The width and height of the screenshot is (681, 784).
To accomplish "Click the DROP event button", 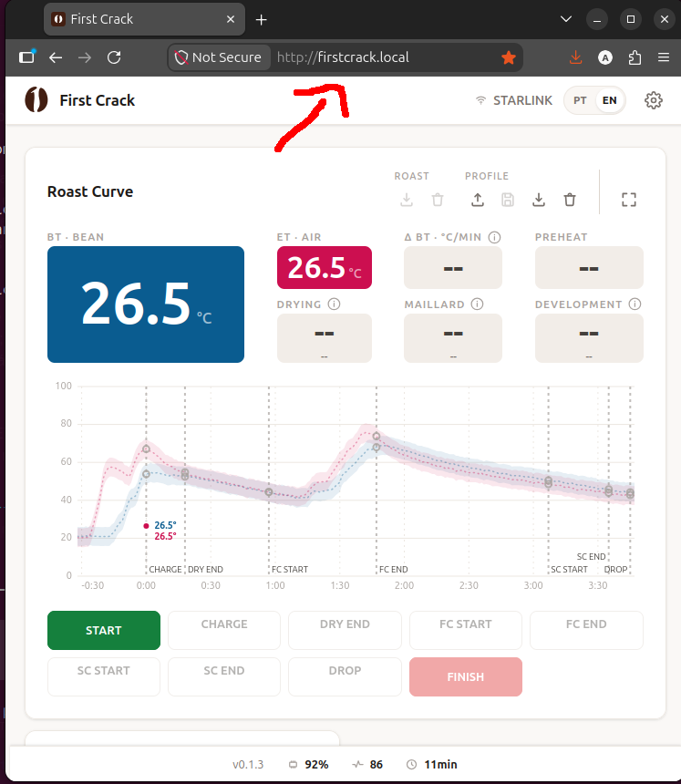I will [345, 676].
